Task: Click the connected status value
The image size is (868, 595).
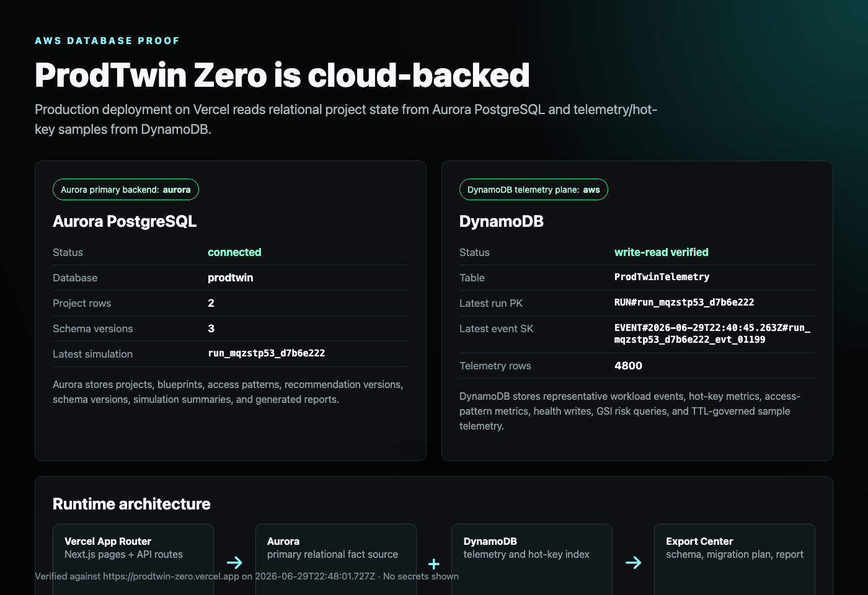Action: [x=234, y=252]
